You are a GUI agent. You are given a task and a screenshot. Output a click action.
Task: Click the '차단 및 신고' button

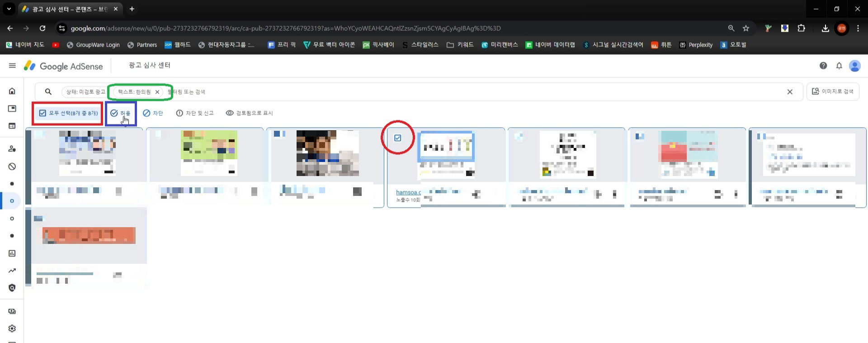click(x=195, y=113)
